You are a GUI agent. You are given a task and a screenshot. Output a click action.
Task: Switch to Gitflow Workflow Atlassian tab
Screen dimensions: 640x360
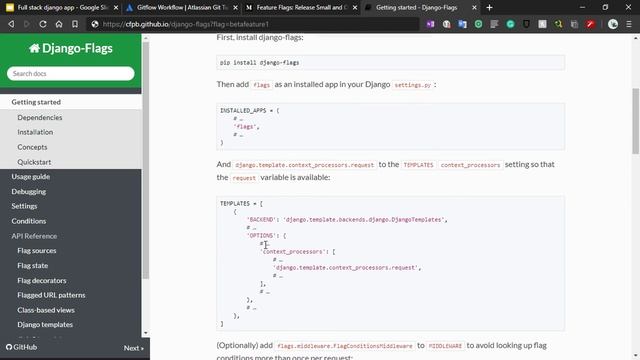pos(181,7)
